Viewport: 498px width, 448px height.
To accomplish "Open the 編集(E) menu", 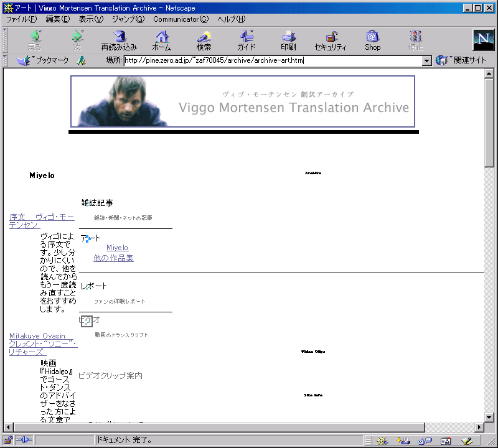I will [57, 19].
